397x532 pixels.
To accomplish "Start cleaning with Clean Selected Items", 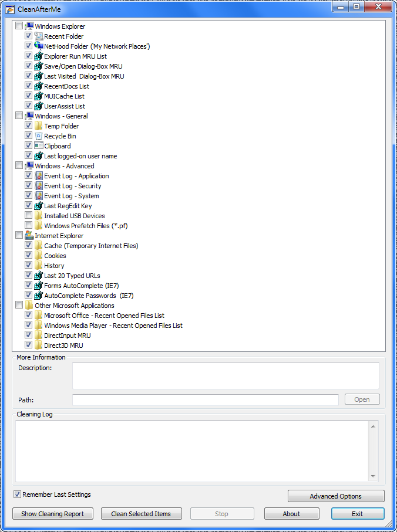I will [142, 514].
